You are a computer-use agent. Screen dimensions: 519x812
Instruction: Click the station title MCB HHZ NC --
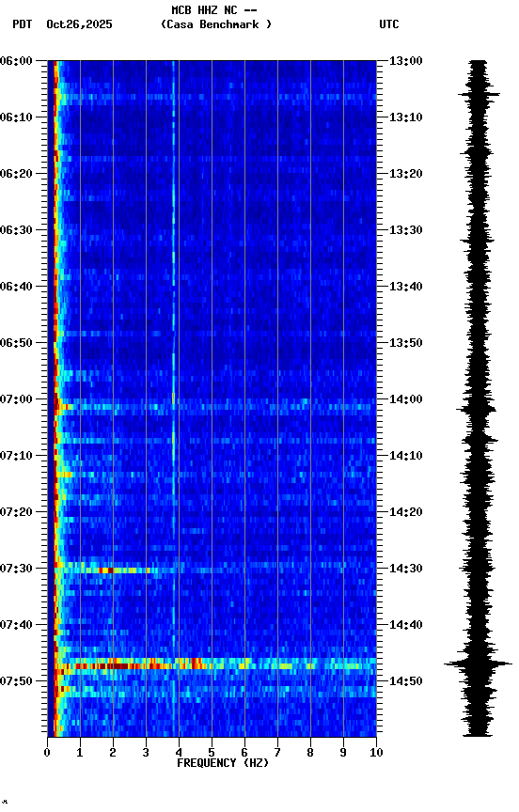[214, 10]
